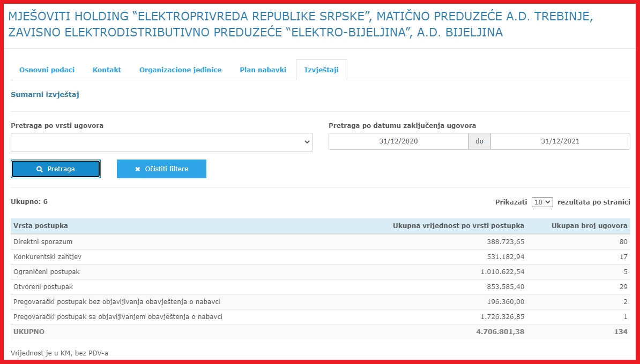Open the results per page dropdown
This screenshot has height=364, width=640.
click(x=542, y=202)
